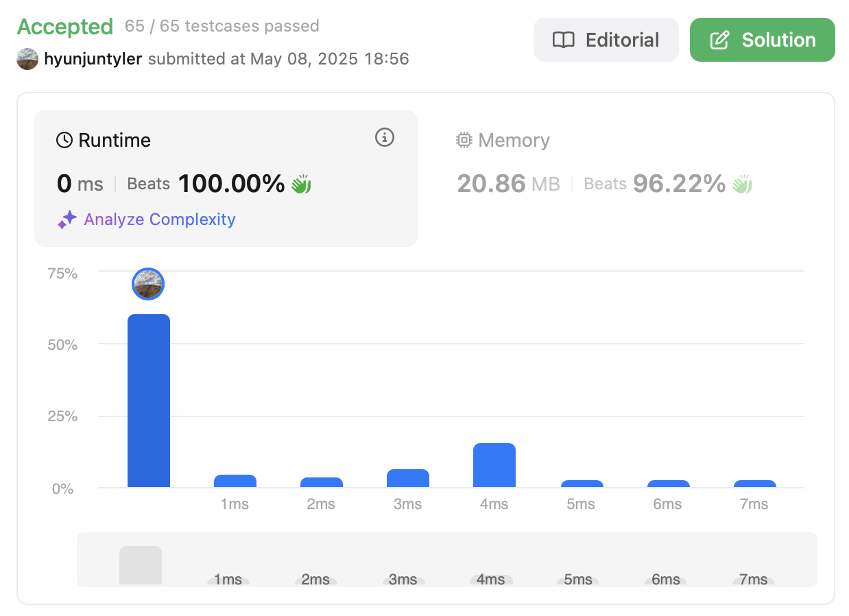
Task: Click the 1ms histogram bar
Action: pyautogui.click(x=235, y=481)
